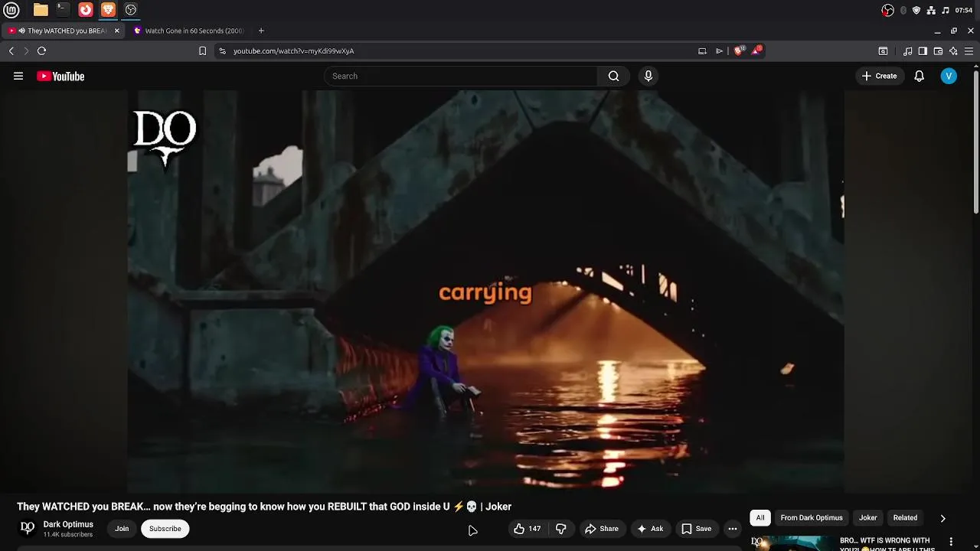The width and height of the screenshot is (980, 551).
Task: Open the Create dropdown
Action: pos(879,76)
